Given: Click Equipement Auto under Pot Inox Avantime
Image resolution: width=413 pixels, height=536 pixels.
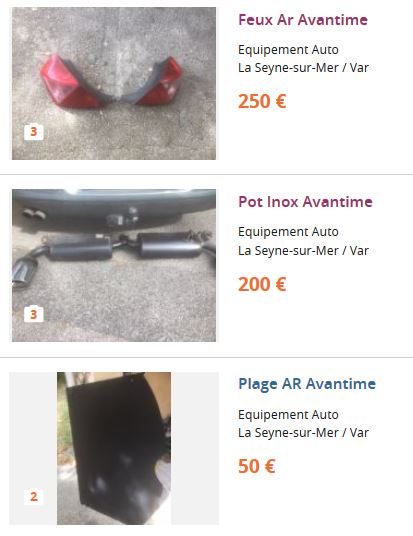Looking at the screenshot, I should 288,232.
